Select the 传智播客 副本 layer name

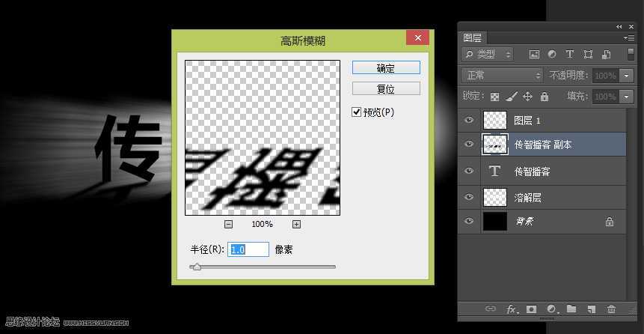tap(543, 145)
